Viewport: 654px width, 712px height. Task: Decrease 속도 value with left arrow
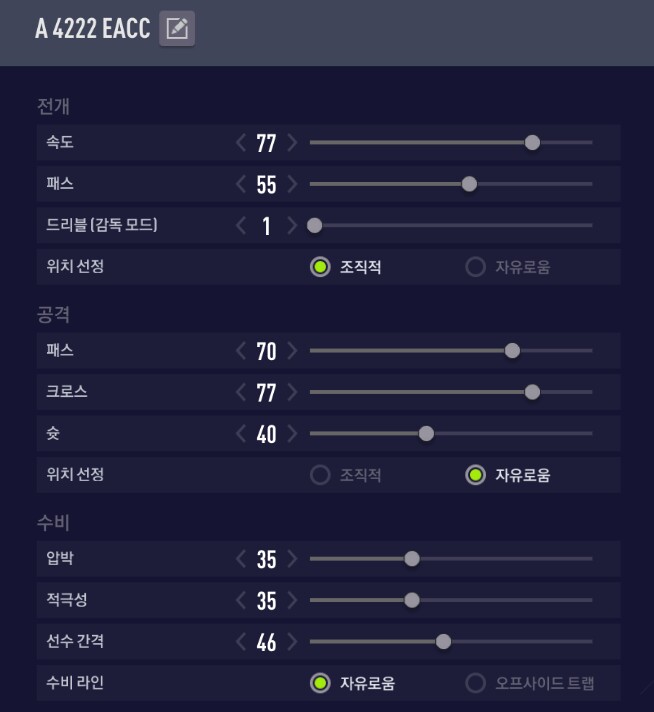click(241, 143)
